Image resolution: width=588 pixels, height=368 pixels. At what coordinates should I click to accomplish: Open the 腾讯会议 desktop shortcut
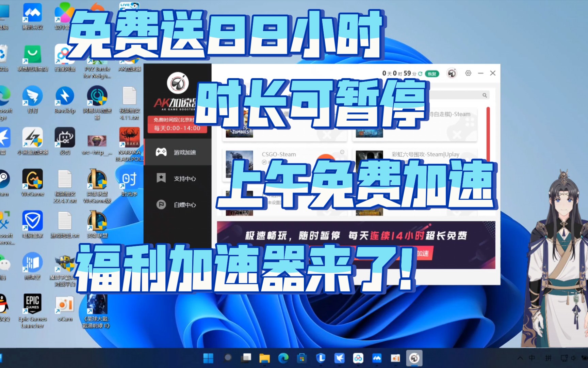coord(32,16)
